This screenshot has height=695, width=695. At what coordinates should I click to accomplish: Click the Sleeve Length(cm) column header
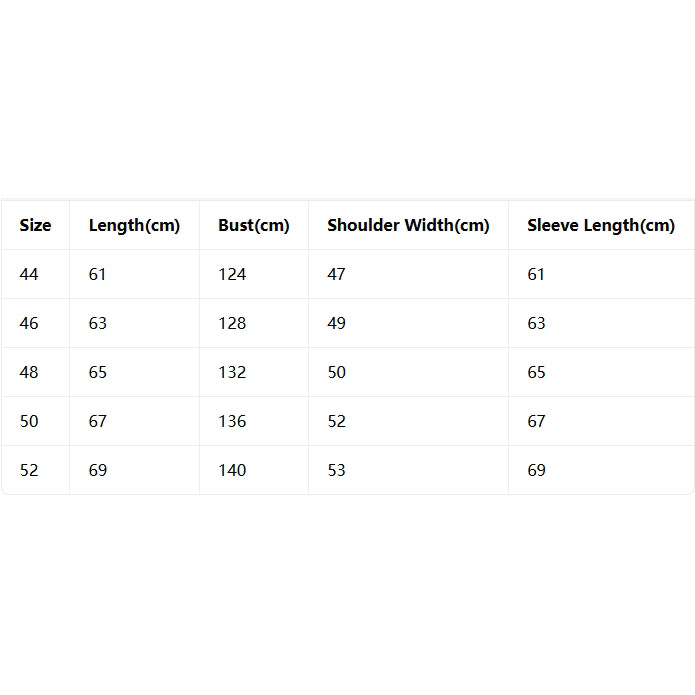601,226
